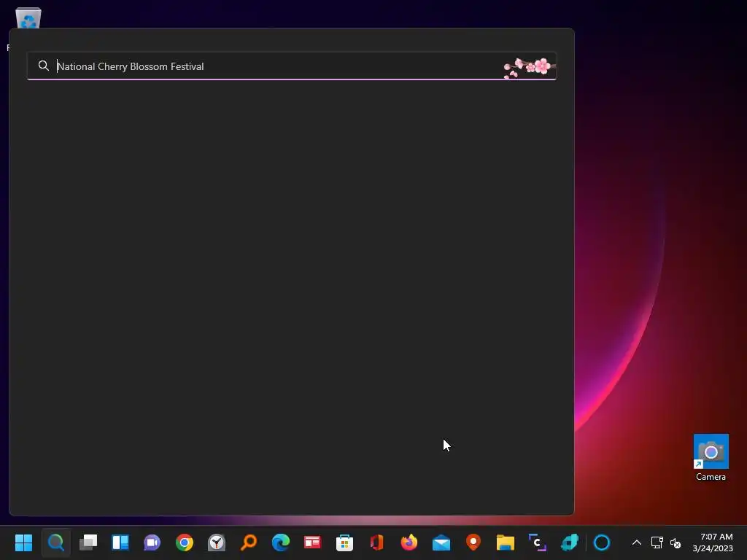Viewport: 747px width, 560px height.
Task: Open the teal app icon next to Clipchamp
Action: tap(570, 542)
